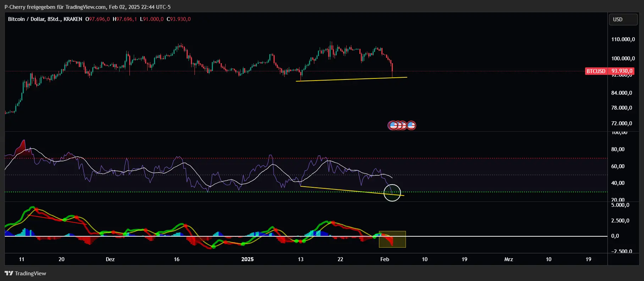Screen dimensions: 644x281
Task: Click the 13 date label
Action: pos(301,259)
